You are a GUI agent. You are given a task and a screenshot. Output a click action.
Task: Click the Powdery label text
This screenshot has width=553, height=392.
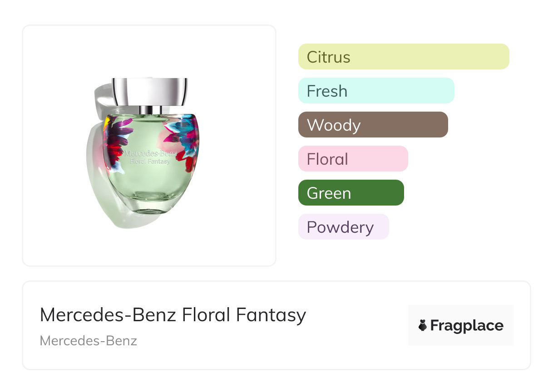click(x=340, y=227)
